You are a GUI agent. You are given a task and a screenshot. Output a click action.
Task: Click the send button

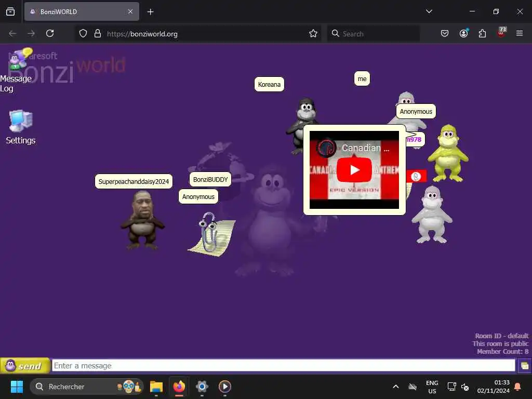point(25,366)
